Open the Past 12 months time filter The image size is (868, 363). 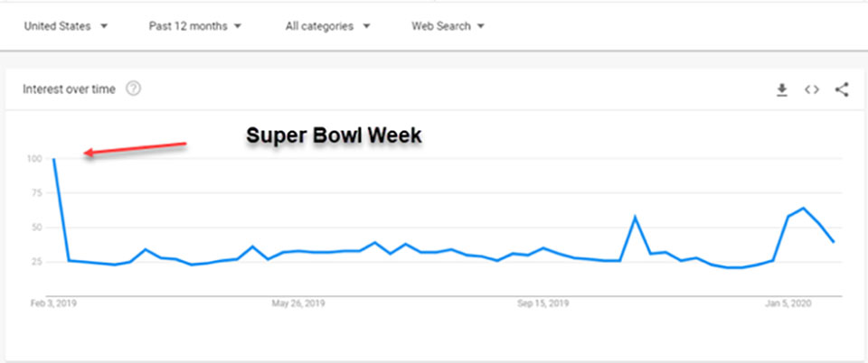click(x=195, y=26)
